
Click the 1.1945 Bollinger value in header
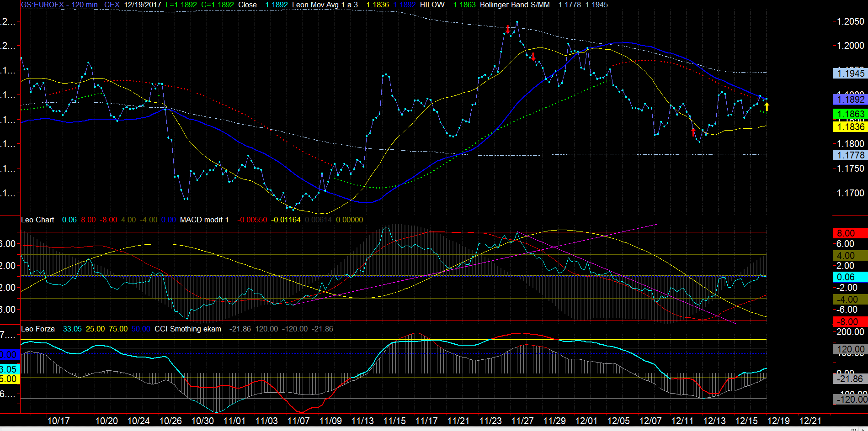pyautogui.click(x=596, y=5)
